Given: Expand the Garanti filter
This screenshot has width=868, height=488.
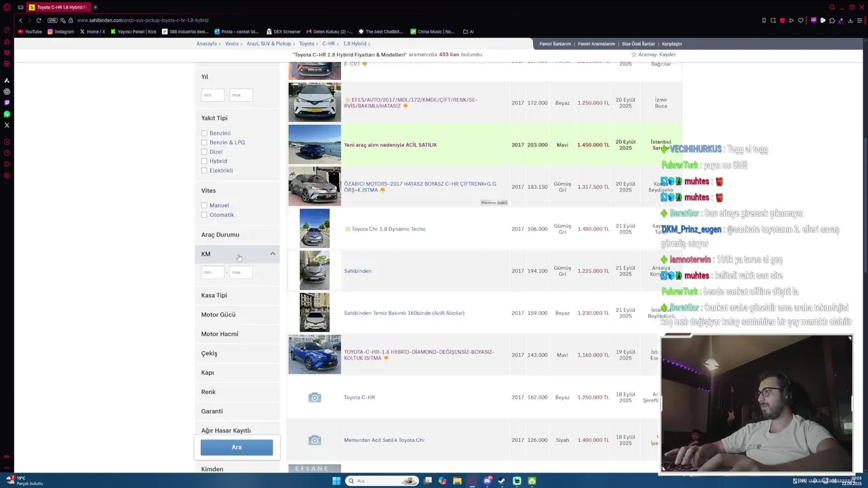Looking at the screenshot, I should [237, 411].
